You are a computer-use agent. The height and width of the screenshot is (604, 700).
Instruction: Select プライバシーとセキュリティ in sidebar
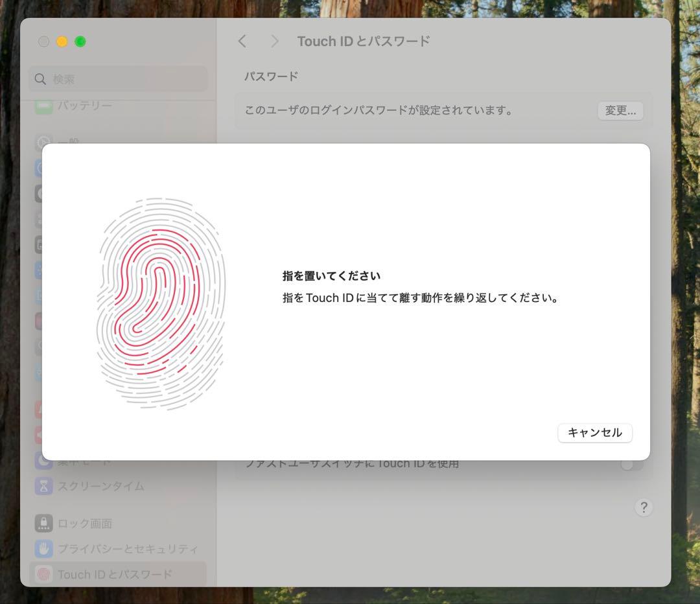[118, 549]
